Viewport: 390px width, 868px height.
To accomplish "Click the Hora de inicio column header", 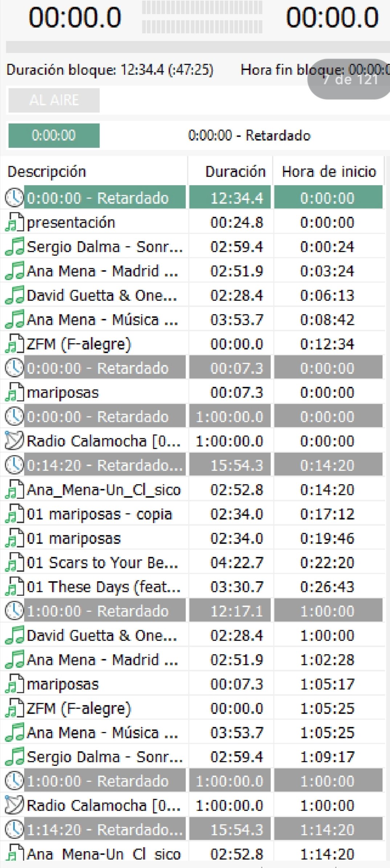I will 329,171.
